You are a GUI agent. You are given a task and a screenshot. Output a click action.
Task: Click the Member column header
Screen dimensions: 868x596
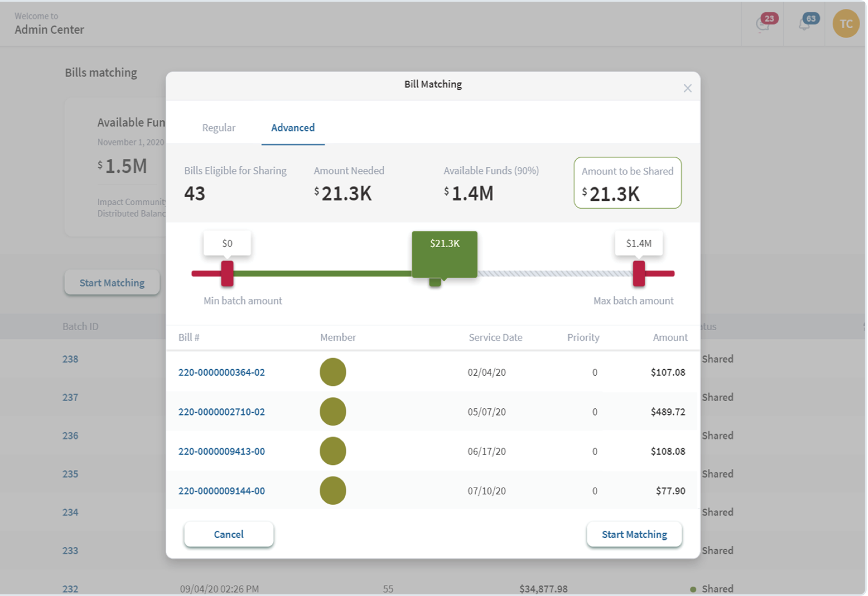pyautogui.click(x=338, y=337)
